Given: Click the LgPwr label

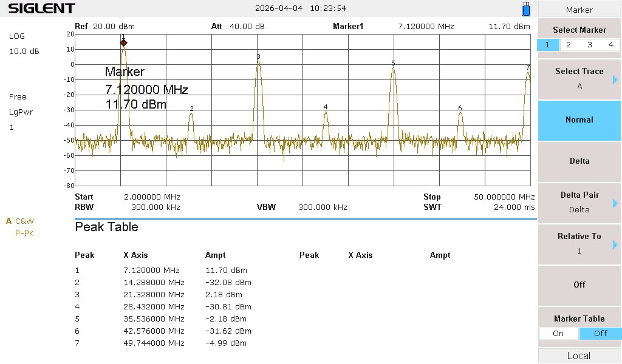Looking at the screenshot, I should point(21,112).
